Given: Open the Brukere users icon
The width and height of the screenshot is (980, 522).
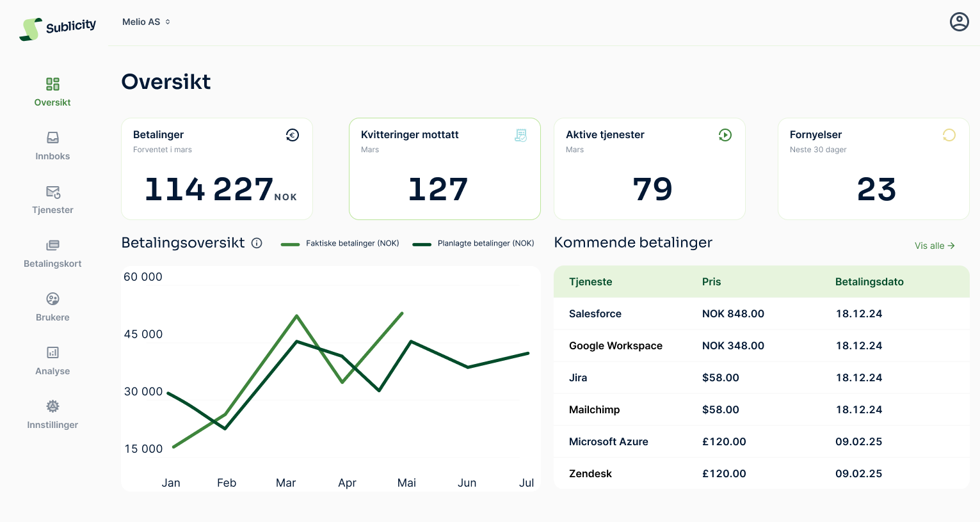Looking at the screenshot, I should coord(52,299).
